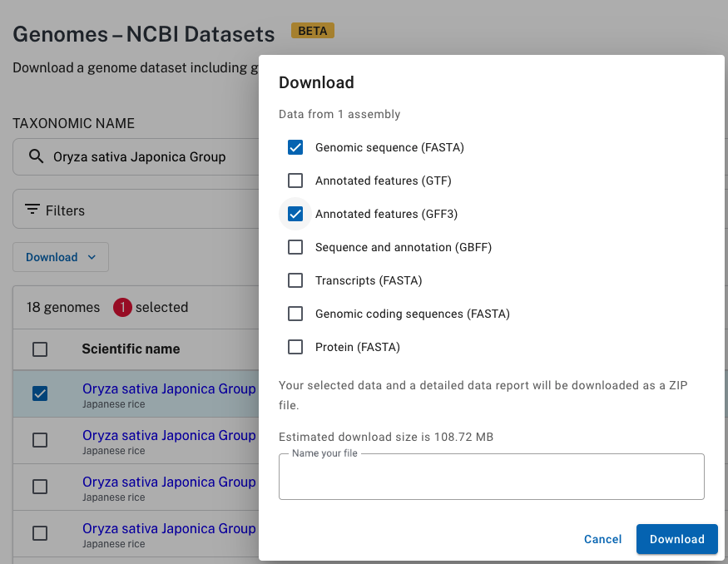
Task: Click the Filters lines icon
Action: [x=32, y=210]
